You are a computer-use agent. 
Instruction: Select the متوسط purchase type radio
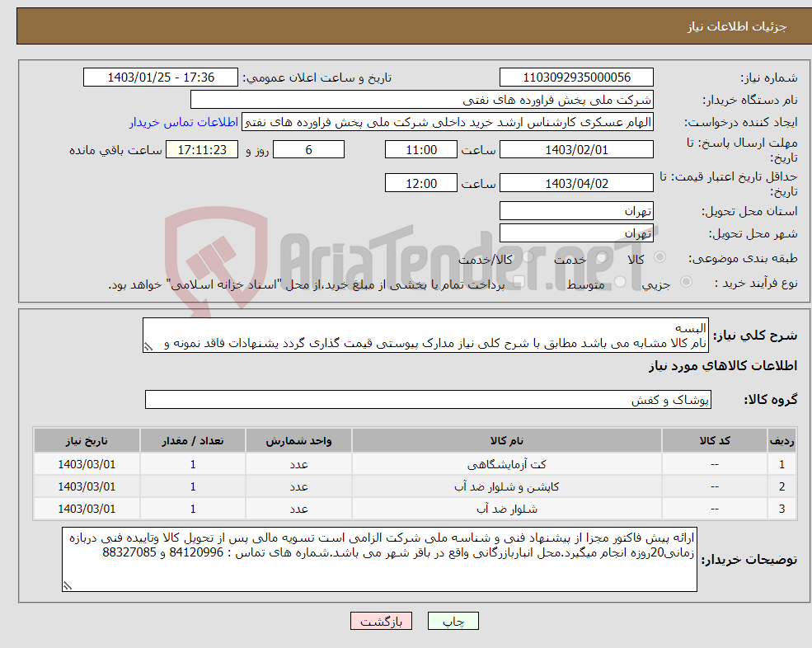(620, 282)
